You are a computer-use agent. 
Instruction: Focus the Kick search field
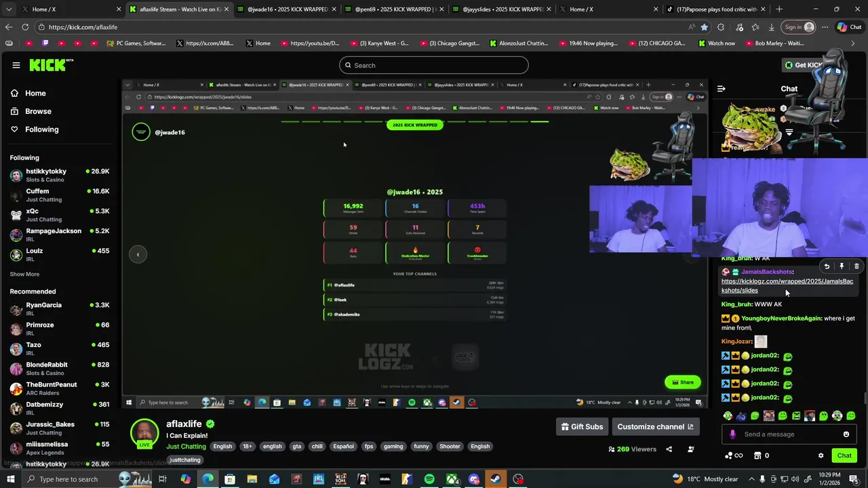(434, 65)
